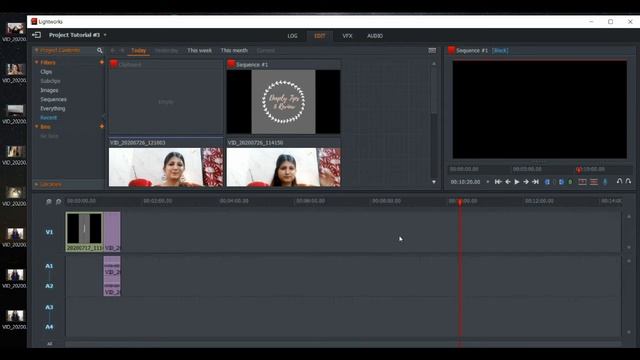Click the redo arrow in viewer
This screenshot has height=360, width=640.
(x=628, y=181)
